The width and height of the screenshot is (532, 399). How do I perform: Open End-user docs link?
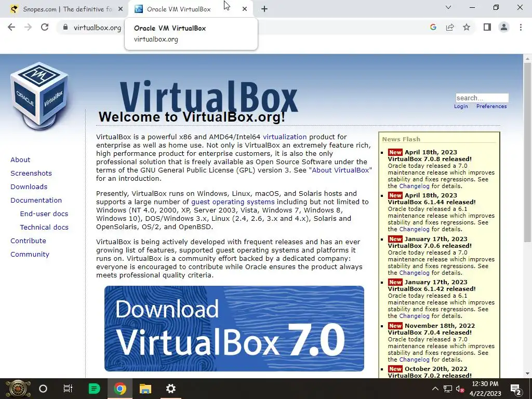pos(44,214)
